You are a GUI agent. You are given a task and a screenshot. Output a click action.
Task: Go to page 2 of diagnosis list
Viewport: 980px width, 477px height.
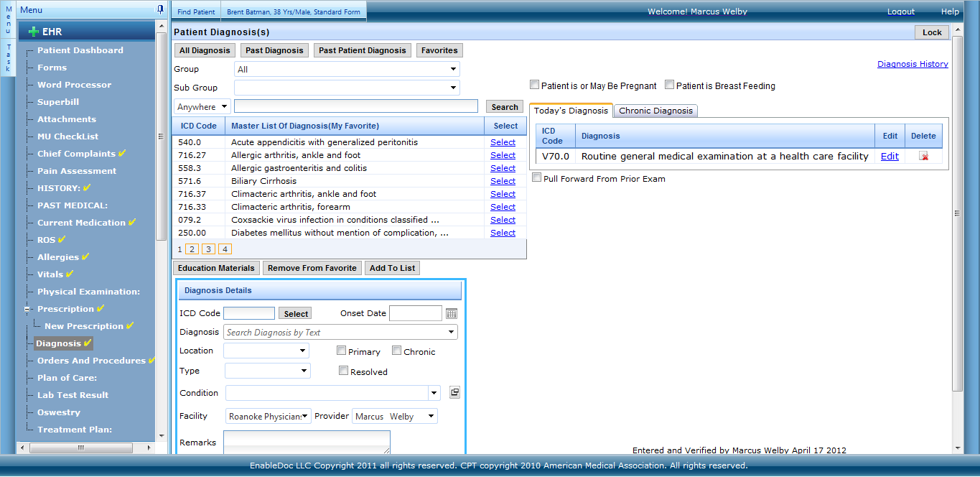192,249
